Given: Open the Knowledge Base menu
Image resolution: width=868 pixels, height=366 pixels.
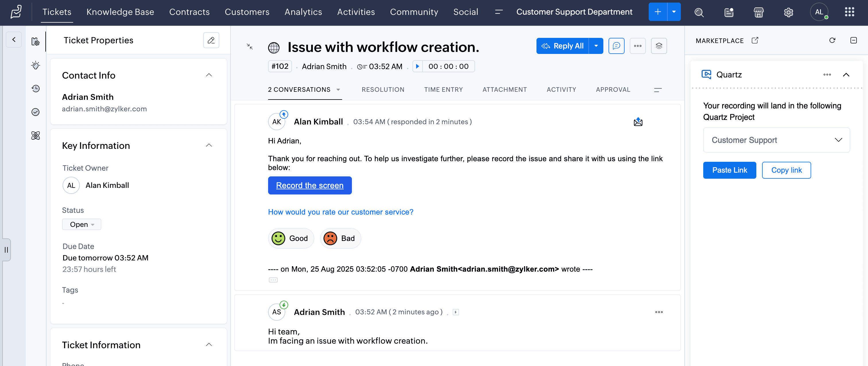Looking at the screenshot, I should pos(120,12).
